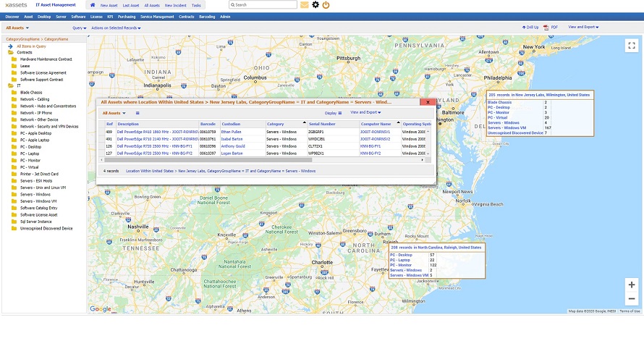Zoom out on the map
This screenshot has height=362, width=644.
coord(631,299)
